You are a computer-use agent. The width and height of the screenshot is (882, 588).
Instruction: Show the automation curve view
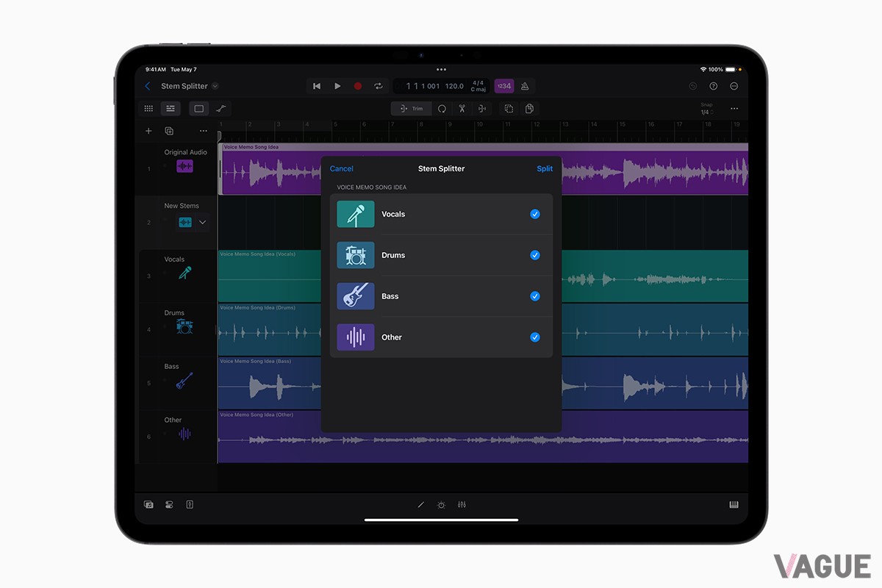click(x=220, y=109)
